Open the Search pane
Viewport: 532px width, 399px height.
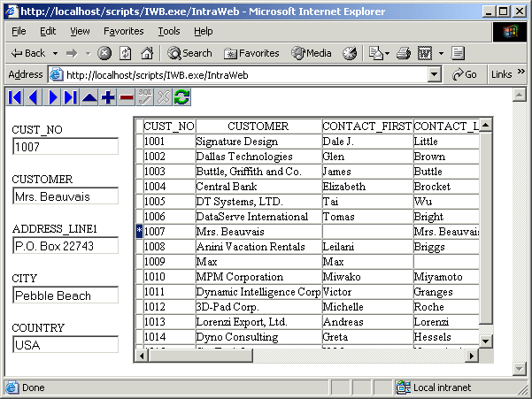(189, 53)
